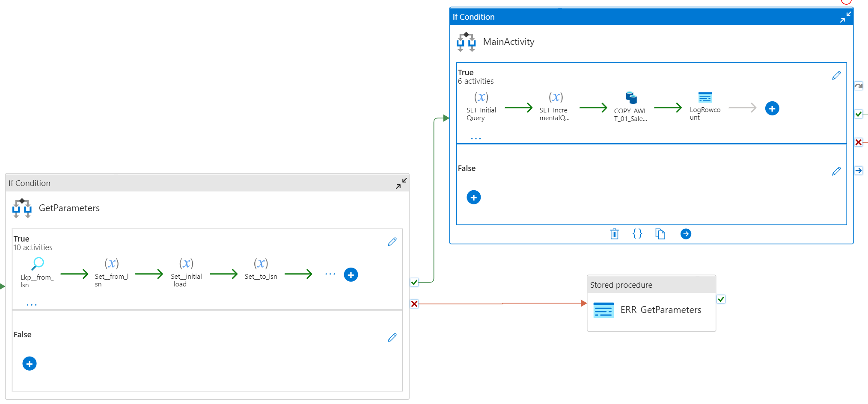
Task: Select the ERR_GetParameters stored procedure icon
Action: 603,310
